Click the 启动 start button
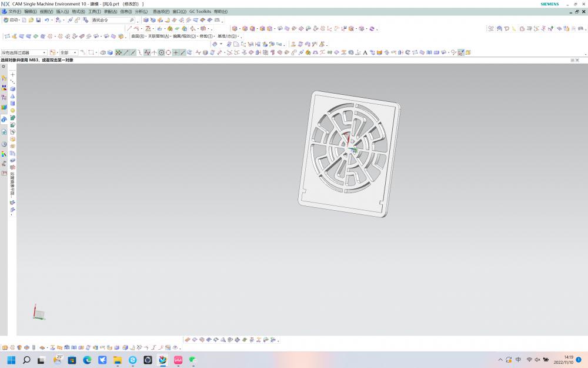Screen dimensions: 588x368 pyautogui.click(x=11, y=20)
